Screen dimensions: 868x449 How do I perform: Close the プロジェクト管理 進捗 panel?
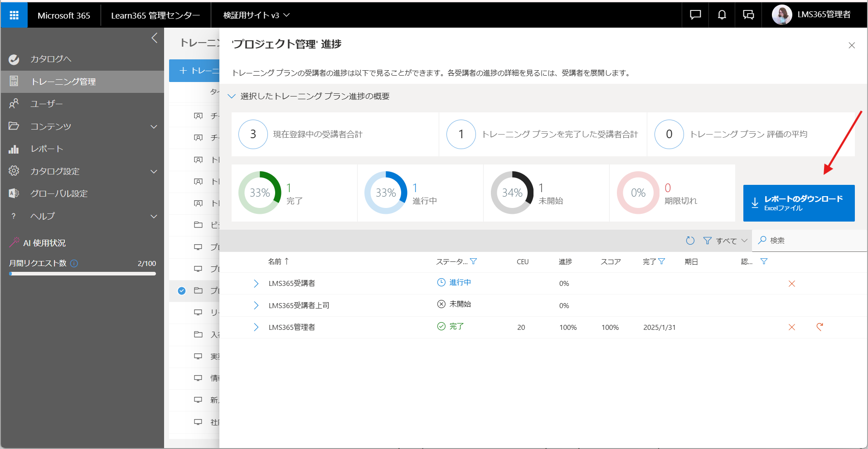click(852, 45)
